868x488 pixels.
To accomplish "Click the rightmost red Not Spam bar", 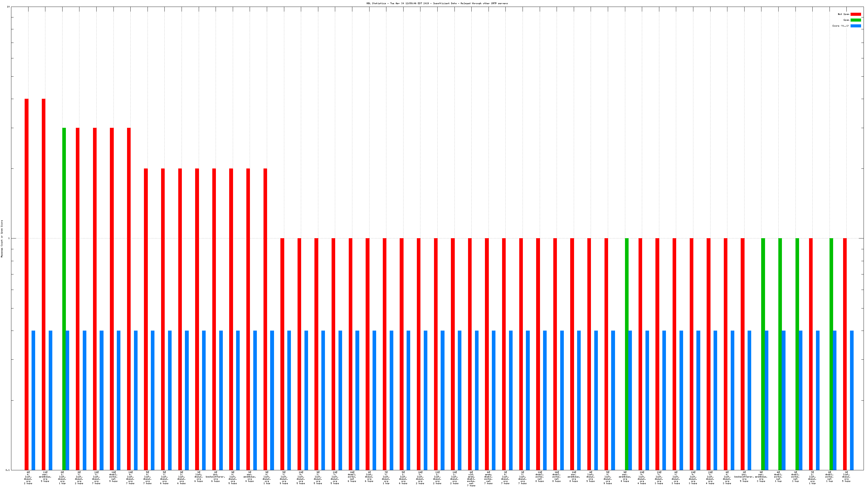I will 845,354.
